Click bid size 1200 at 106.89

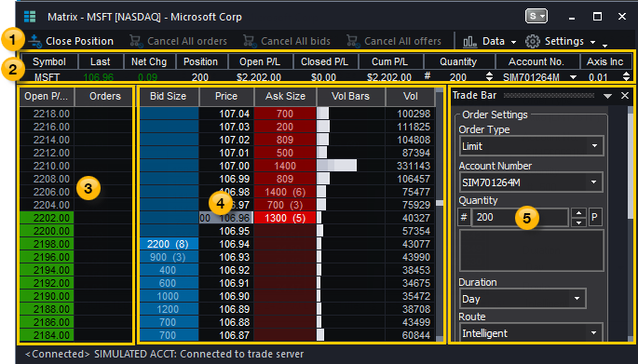point(169,309)
